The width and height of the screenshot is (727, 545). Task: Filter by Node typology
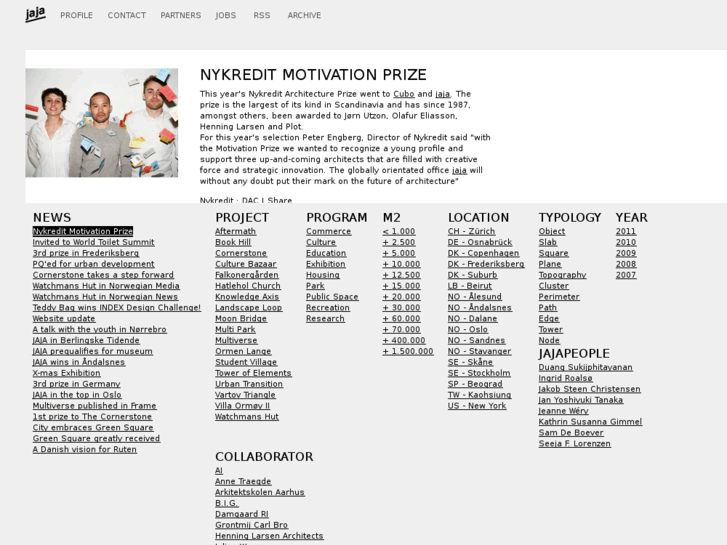(549, 340)
